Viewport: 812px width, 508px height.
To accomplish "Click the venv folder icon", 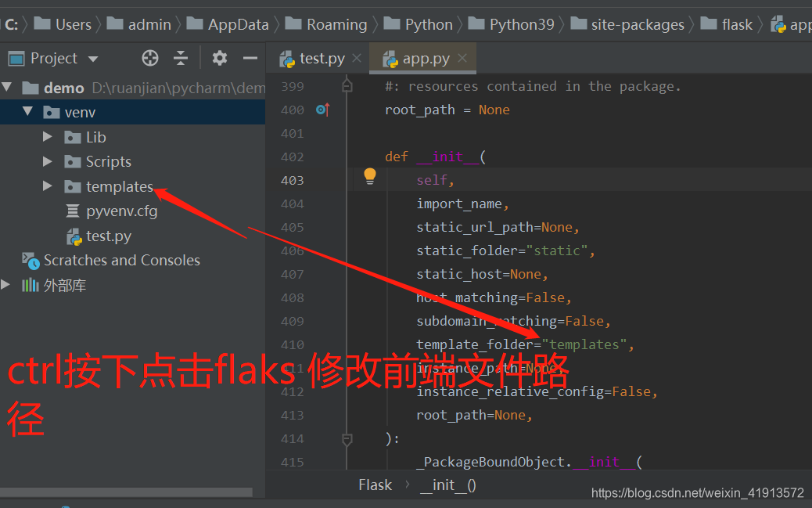I will coord(52,112).
